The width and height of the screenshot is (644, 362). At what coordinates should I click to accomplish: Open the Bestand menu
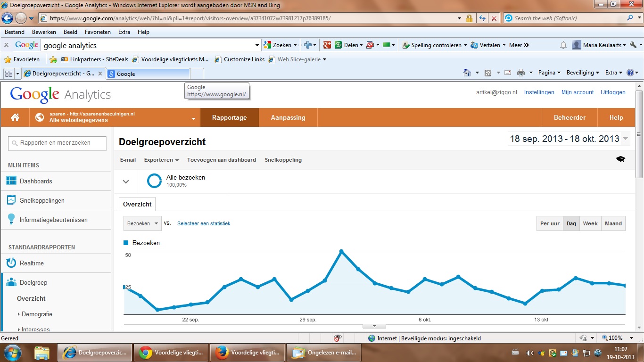coord(15,32)
